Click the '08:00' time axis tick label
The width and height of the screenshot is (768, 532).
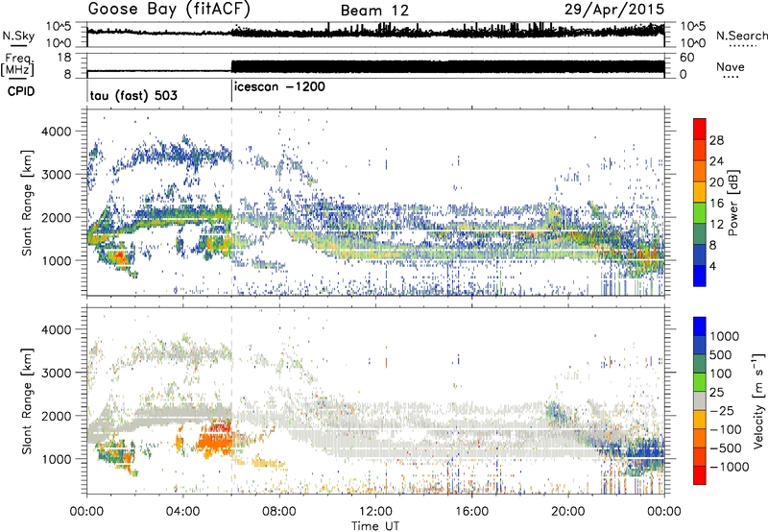(x=279, y=512)
